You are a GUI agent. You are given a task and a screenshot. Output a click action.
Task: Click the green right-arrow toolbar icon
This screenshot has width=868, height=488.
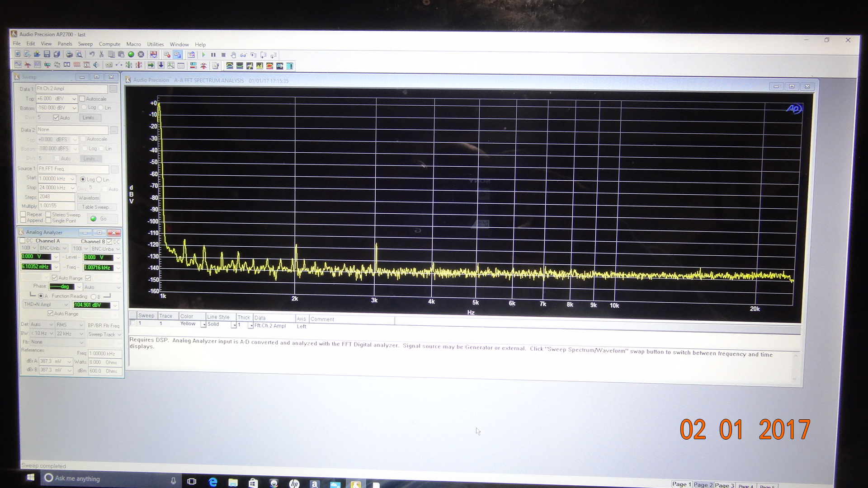pyautogui.click(x=151, y=65)
